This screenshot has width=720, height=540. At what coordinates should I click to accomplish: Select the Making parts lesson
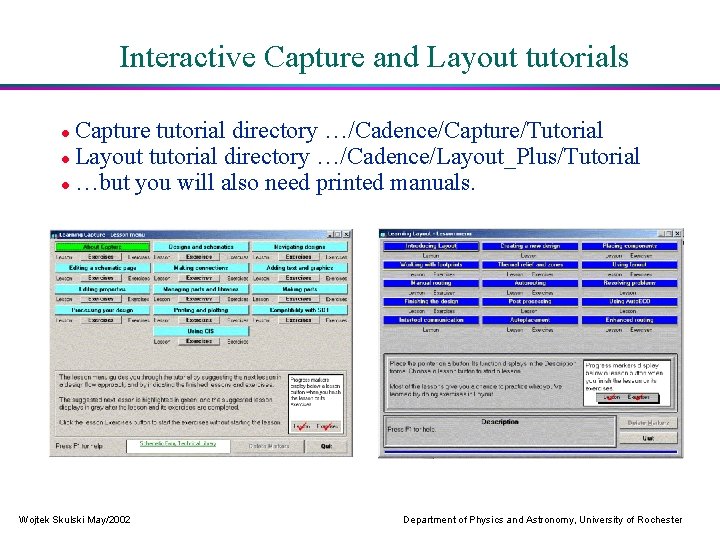299,289
